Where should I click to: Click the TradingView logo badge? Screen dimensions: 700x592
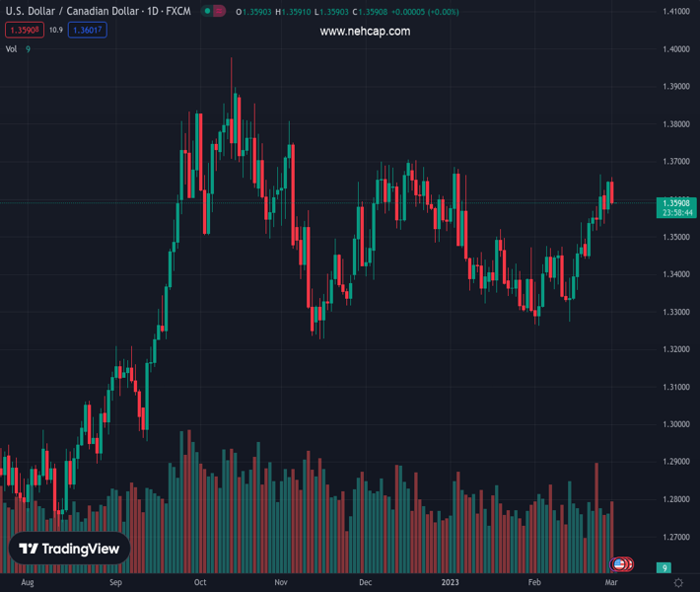[x=70, y=549]
